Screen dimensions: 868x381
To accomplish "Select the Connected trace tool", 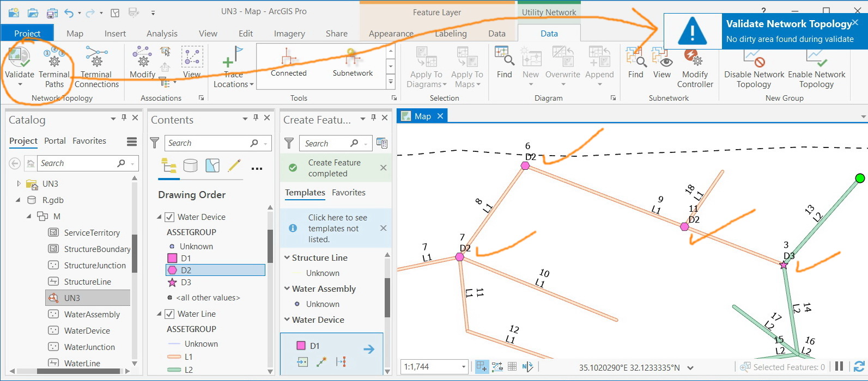I will [x=289, y=64].
